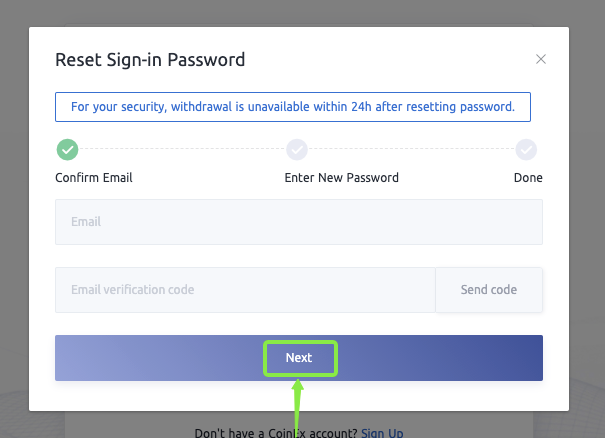Image resolution: width=605 pixels, height=438 pixels.
Task: Focus the Email input field
Action: click(298, 222)
